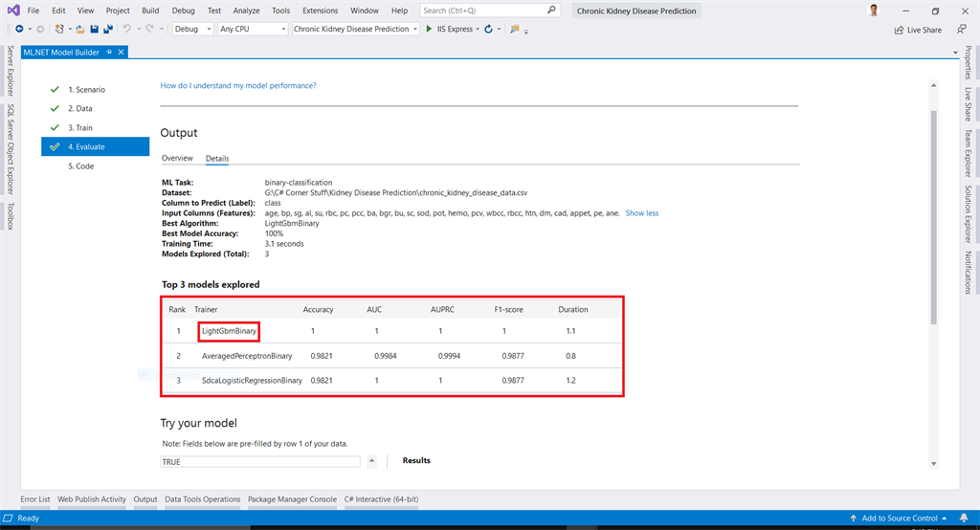Viewport: 980px width, 530px height.
Task: Open the Team Explorer side panel
Action: pos(969,153)
